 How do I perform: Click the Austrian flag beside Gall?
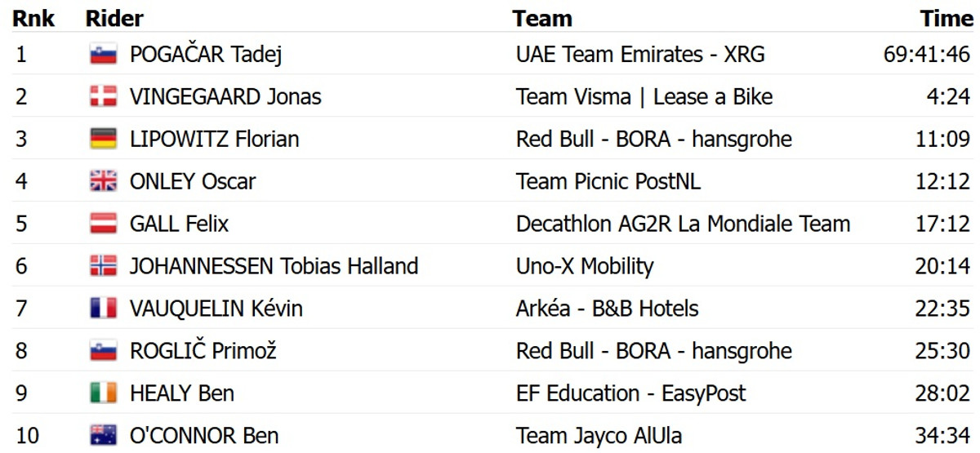coord(104,224)
